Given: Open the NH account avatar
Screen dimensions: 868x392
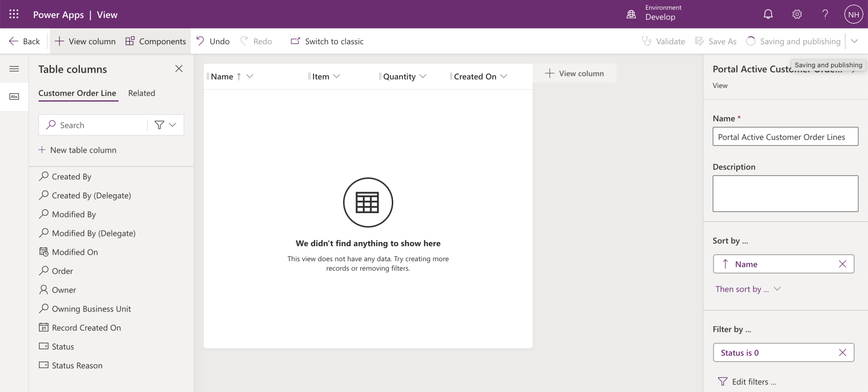Looking at the screenshot, I should [x=853, y=15].
